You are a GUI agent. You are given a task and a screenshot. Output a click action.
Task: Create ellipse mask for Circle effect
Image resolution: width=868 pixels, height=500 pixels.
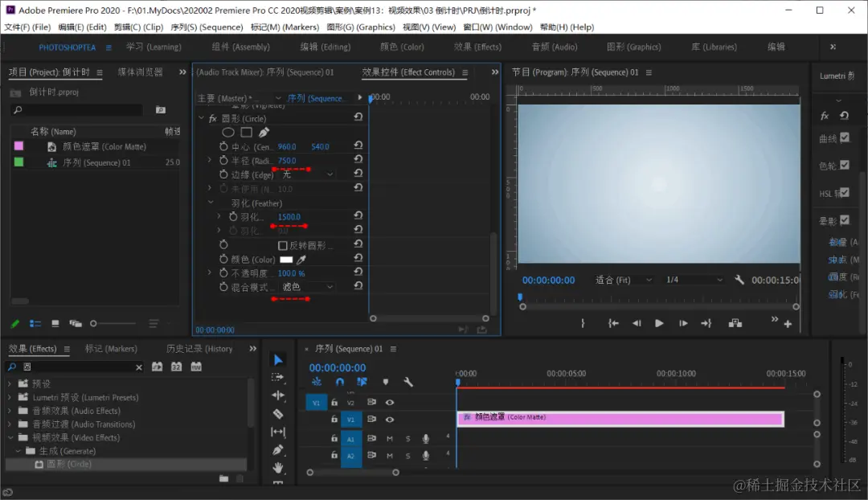point(228,133)
